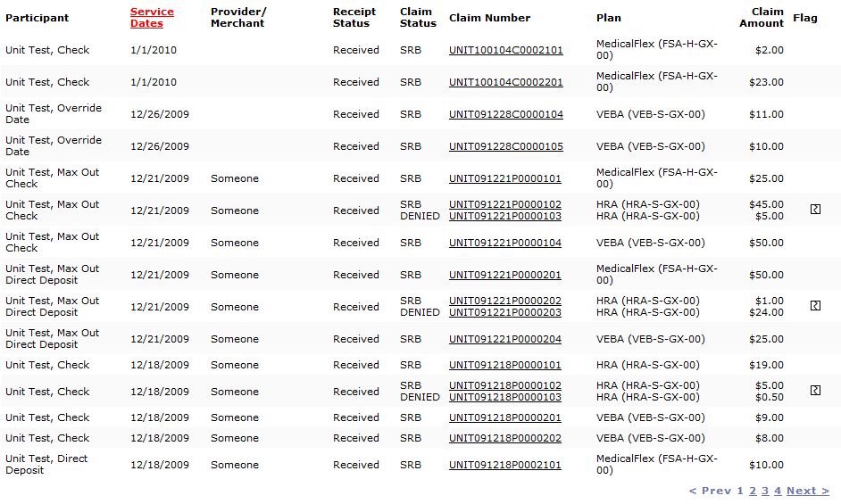
Task: Go to page 3 of results
Action: coord(765,491)
